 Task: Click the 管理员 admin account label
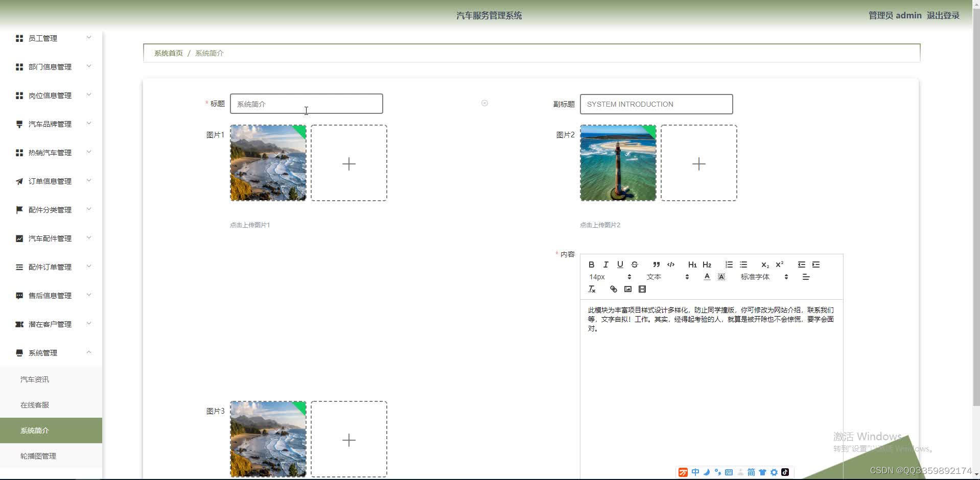895,15
